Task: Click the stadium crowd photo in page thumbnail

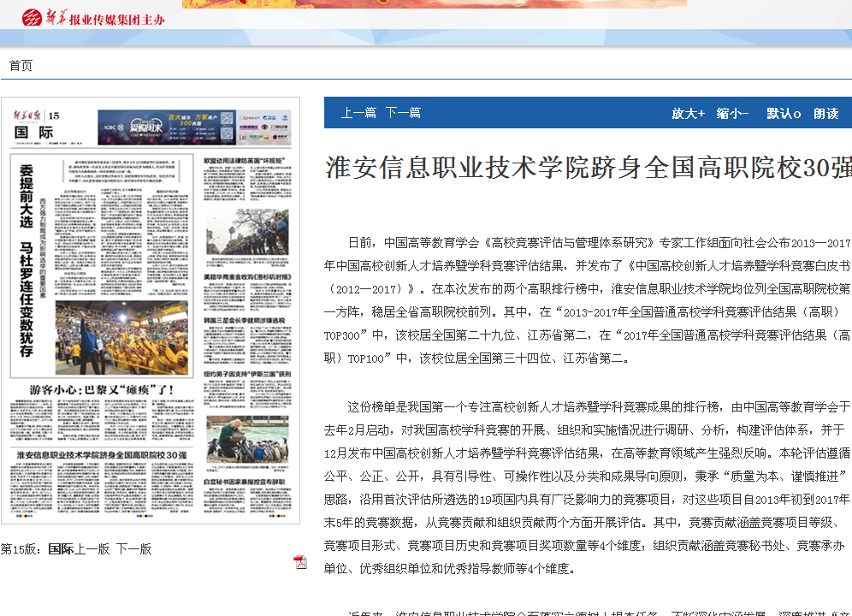Action: (x=121, y=338)
